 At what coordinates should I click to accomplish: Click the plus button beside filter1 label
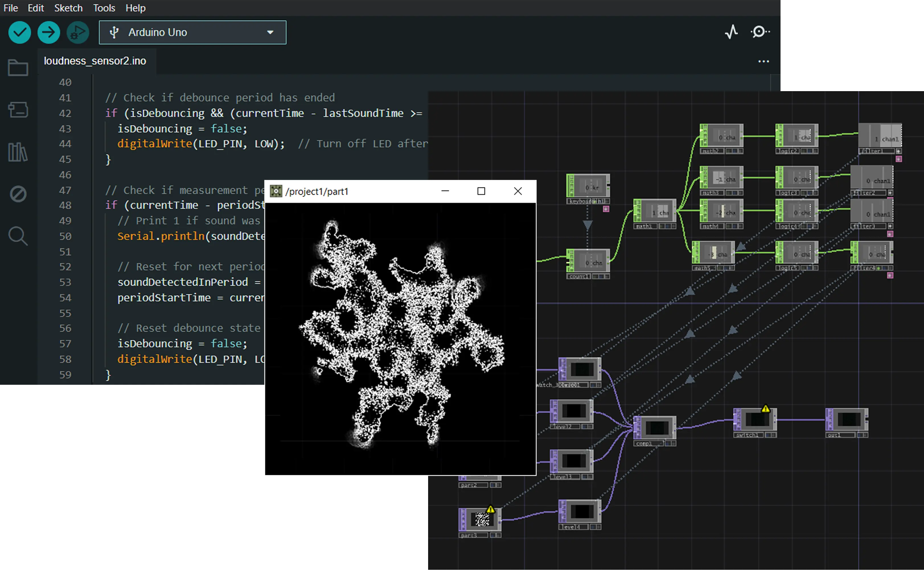(898, 151)
